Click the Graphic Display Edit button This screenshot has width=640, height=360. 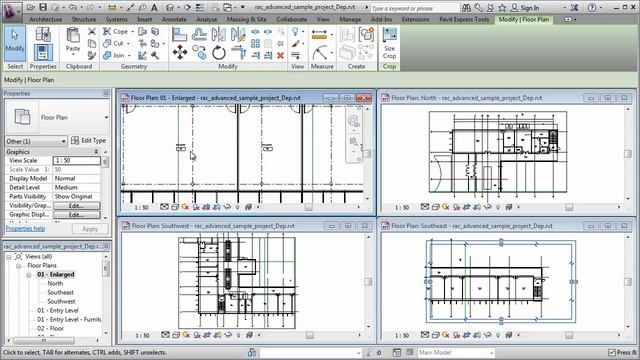click(x=76, y=215)
